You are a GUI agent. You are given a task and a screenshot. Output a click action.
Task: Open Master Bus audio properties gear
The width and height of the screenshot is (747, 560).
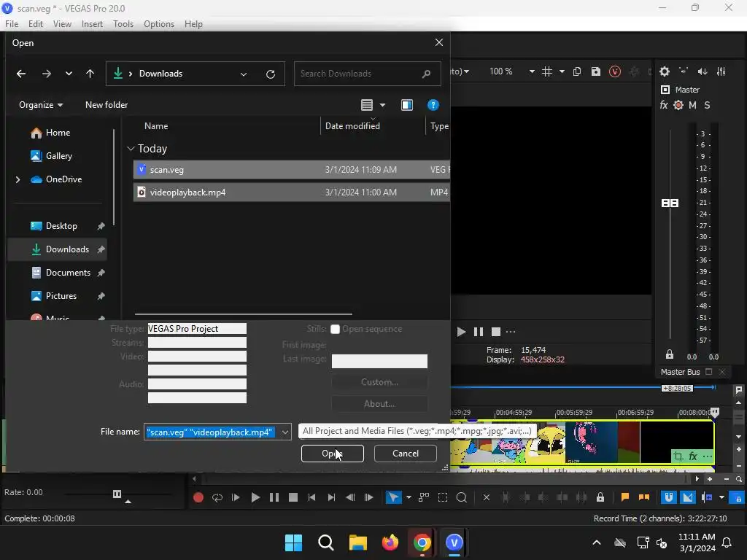click(x=665, y=71)
